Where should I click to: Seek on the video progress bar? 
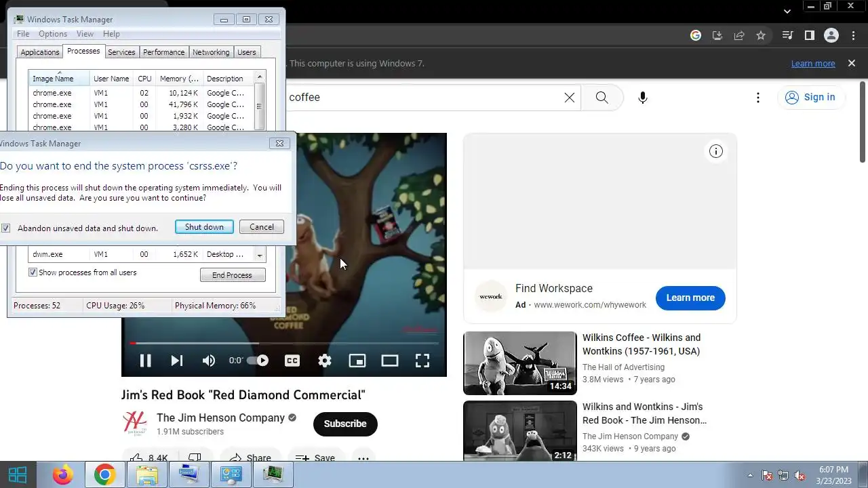[284, 343]
